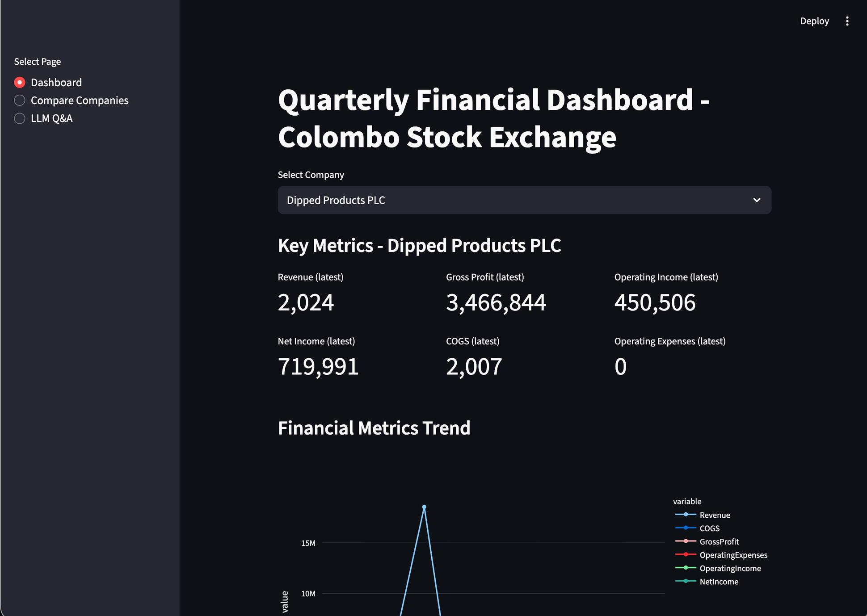Open the LLM Q&A section
The image size is (867, 616).
[x=51, y=118]
